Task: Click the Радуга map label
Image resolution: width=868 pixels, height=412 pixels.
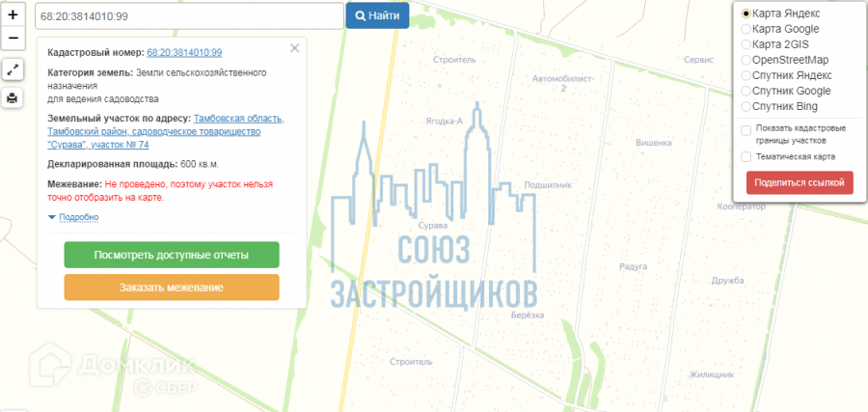Action: click(634, 267)
